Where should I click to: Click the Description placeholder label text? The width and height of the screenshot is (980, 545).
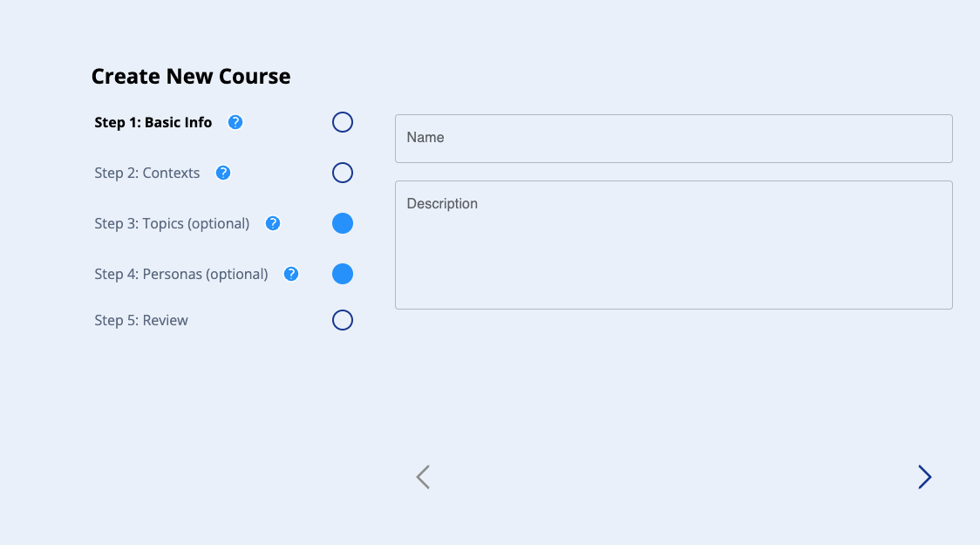click(x=442, y=203)
